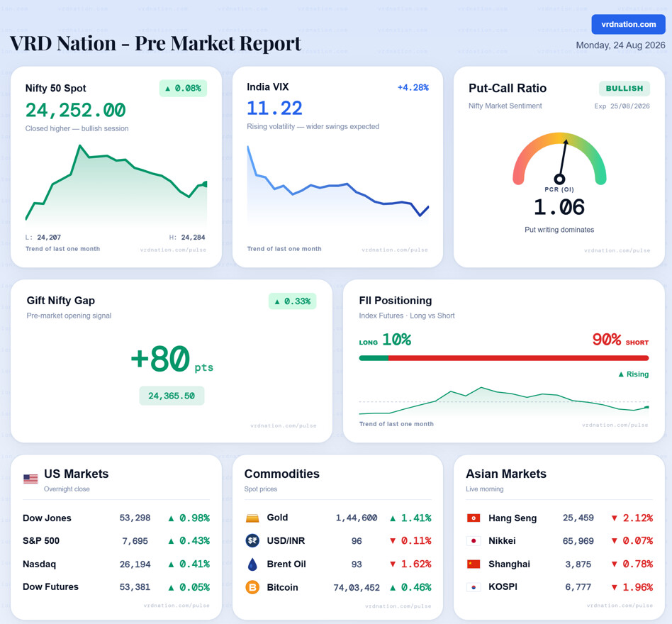Select the Dow Futures row
672x624 pixels.
[116, 587]
